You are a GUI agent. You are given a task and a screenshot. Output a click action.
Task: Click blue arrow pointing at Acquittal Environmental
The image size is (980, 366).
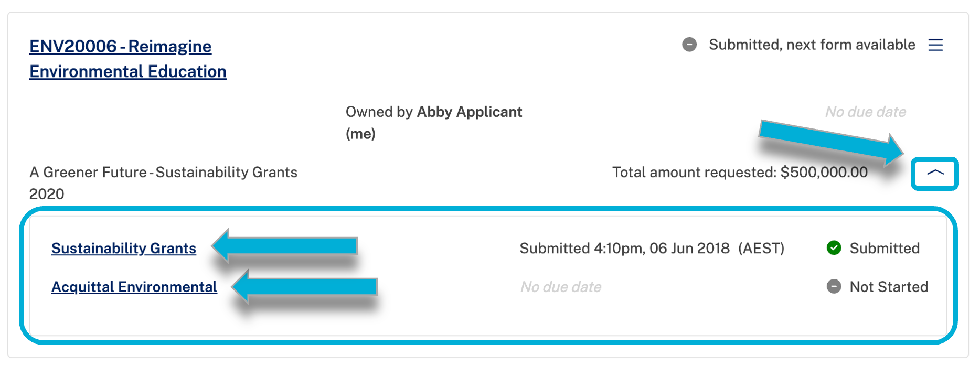(x=304, y=286)
